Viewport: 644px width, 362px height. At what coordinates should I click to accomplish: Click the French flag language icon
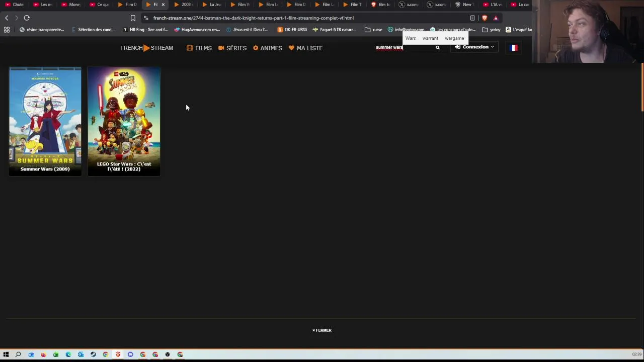click(514, 47)
